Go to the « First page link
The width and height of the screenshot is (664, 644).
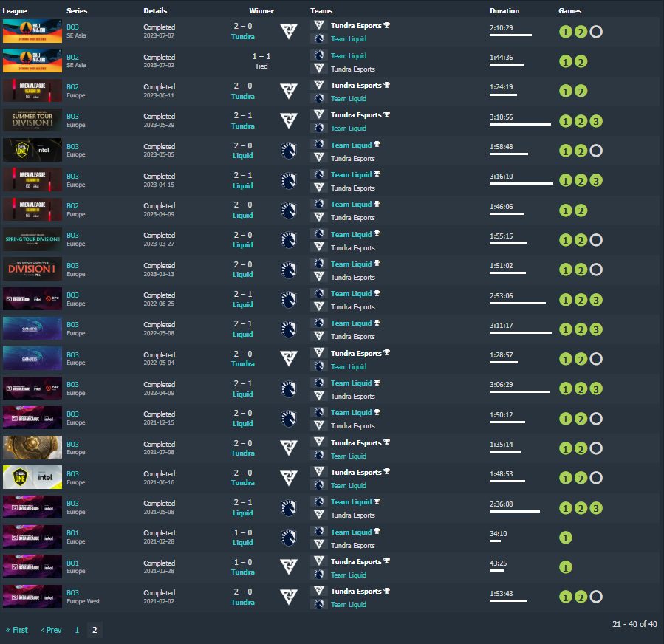[17, 630]
